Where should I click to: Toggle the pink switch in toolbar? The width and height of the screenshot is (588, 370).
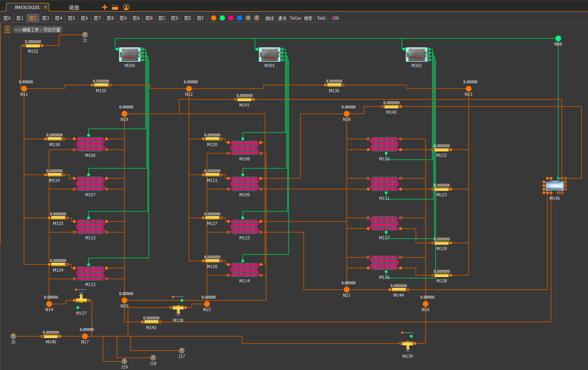pyautogui.click(x=336, y=18)
